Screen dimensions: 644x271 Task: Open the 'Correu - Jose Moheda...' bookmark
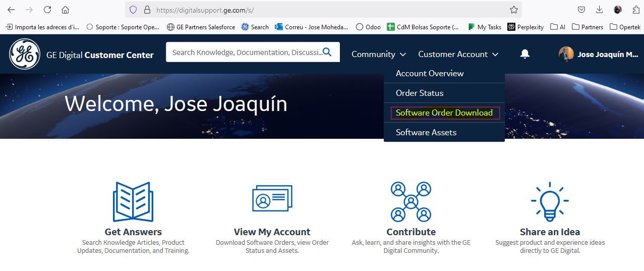tap(311, 27)
